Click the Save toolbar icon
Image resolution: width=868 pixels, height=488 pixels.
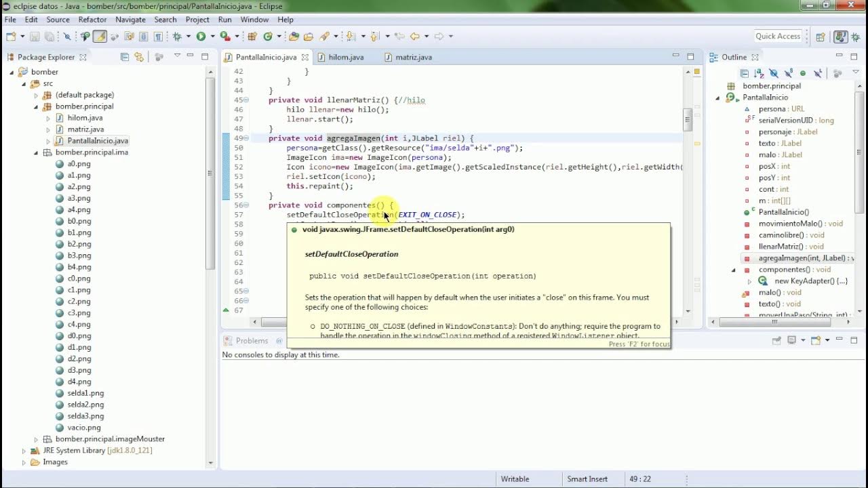pyautogui.click(x=34, y=37)
